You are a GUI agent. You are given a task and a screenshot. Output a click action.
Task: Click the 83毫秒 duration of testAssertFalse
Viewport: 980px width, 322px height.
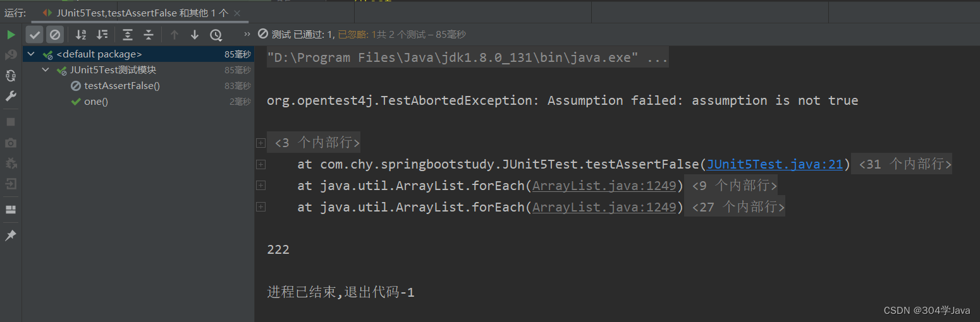(x=238, y=86)
